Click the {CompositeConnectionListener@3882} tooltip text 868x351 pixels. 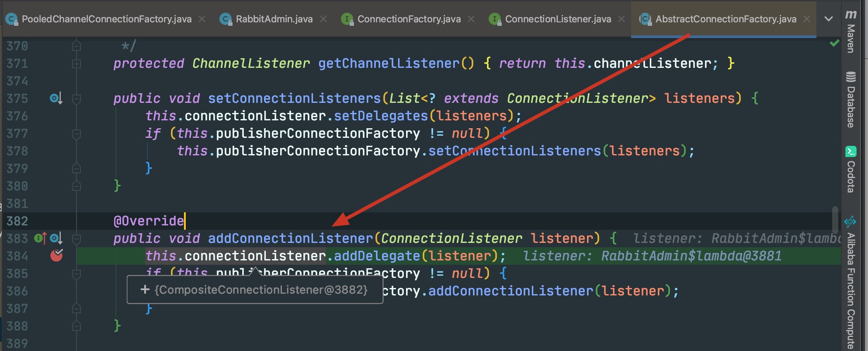pos(261,289)
